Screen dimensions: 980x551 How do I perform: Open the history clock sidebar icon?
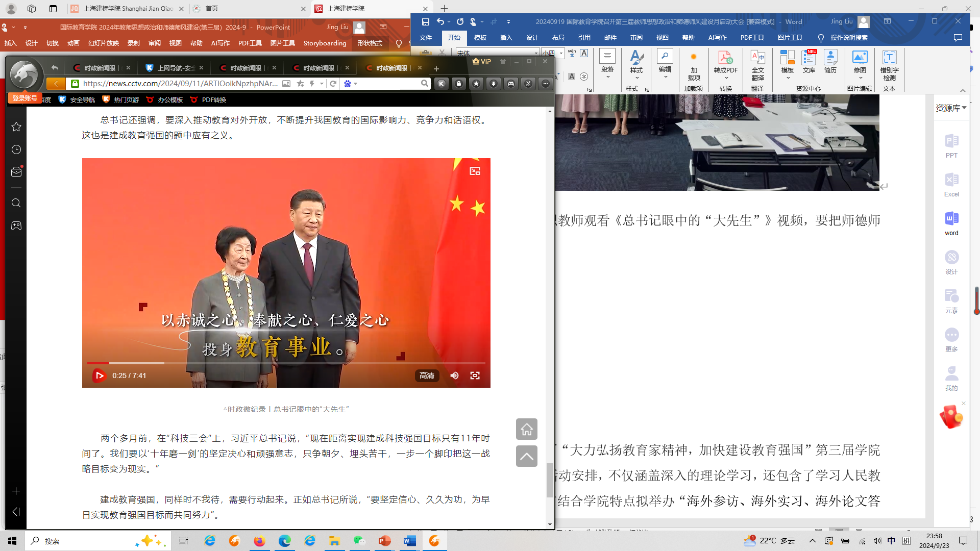coord(16,149)
